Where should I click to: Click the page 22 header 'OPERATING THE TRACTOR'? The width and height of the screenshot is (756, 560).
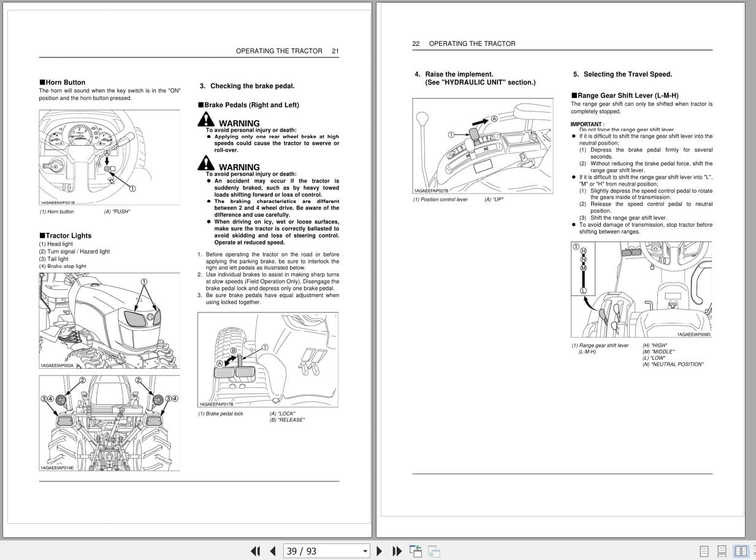click(472, 44)
